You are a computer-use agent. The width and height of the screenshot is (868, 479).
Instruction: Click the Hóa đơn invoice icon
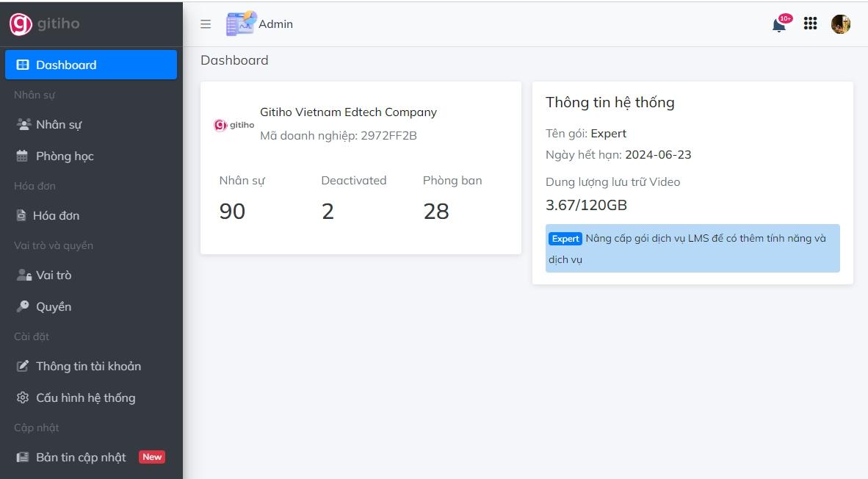(x=21, y=215)
